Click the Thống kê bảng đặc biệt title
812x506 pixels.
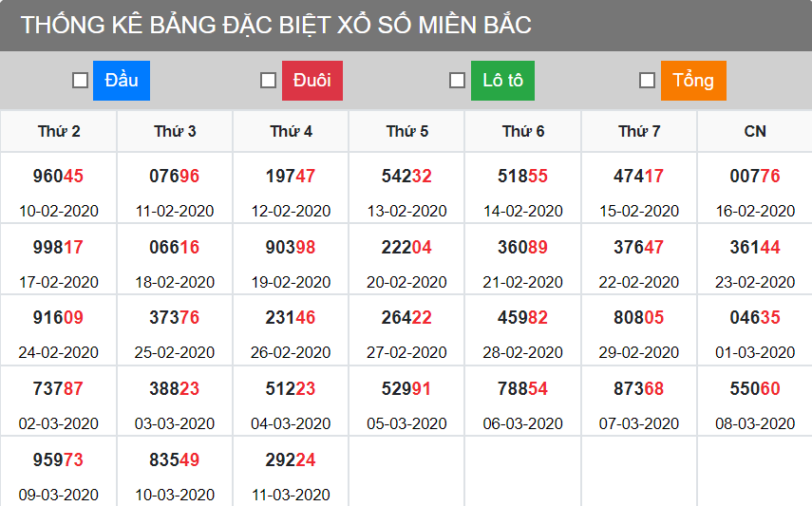276,26
